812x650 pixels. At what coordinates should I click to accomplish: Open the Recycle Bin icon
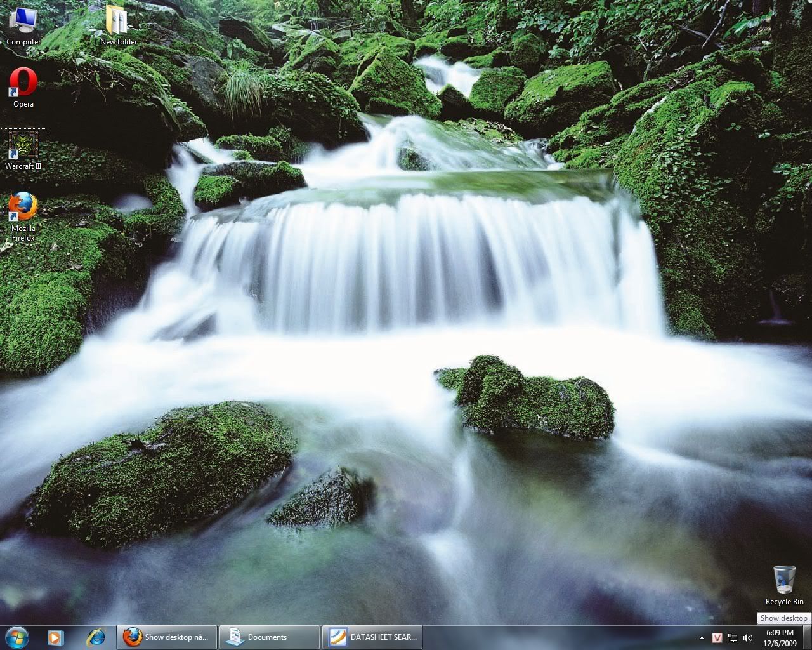784,585
